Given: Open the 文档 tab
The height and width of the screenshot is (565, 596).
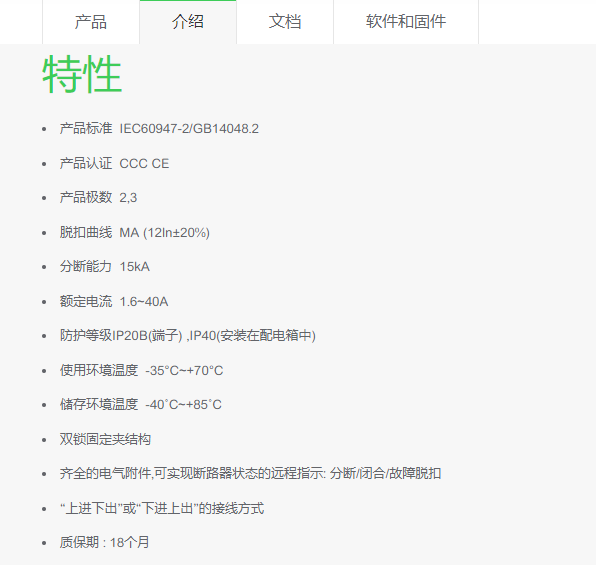Looking at the screenshot, I should point(285,22).
